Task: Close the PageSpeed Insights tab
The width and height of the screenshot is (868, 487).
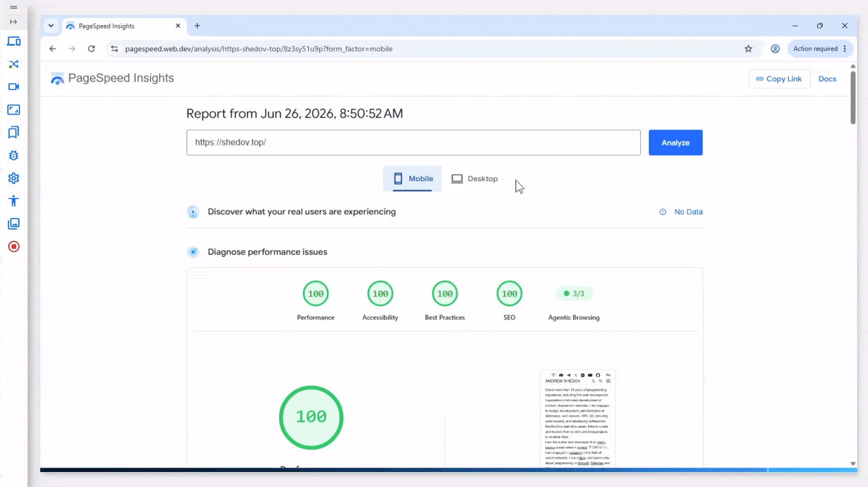Action: (178, 26)
